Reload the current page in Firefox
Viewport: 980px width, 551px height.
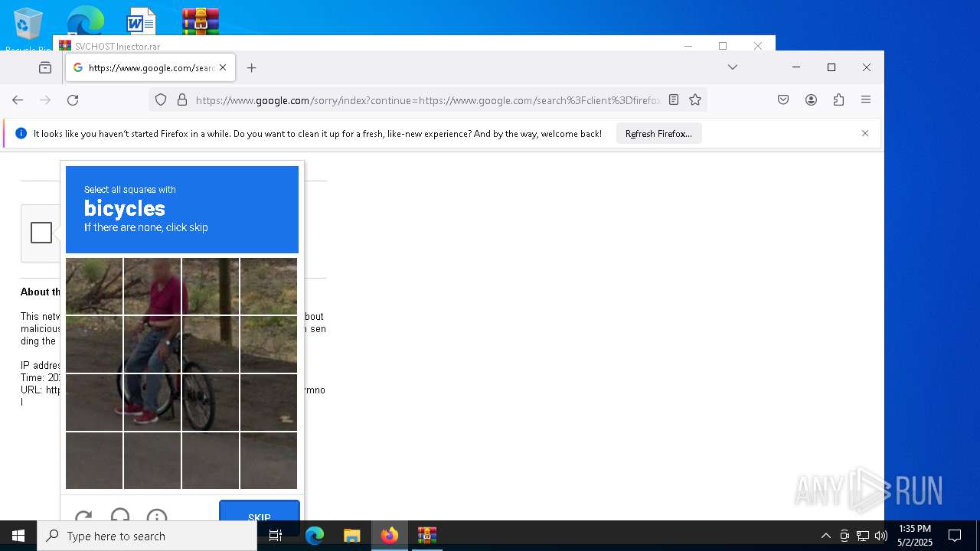[73, 100]
